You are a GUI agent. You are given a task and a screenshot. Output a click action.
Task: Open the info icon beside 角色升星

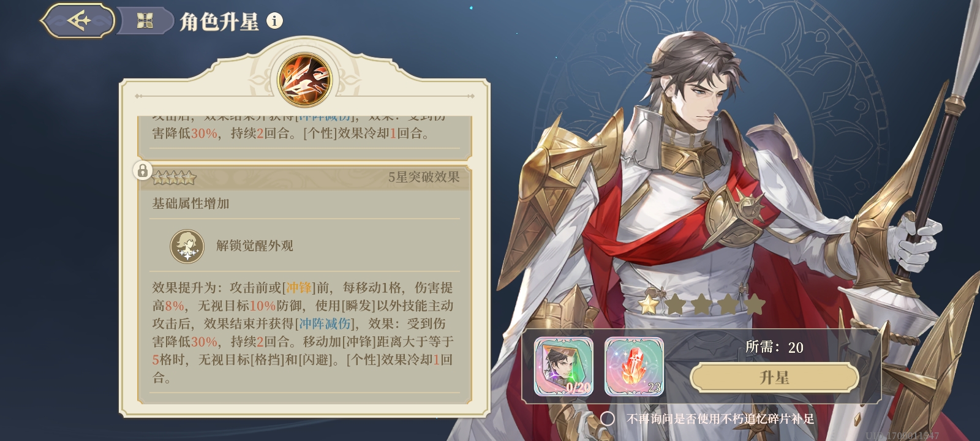tap(274, 21)
